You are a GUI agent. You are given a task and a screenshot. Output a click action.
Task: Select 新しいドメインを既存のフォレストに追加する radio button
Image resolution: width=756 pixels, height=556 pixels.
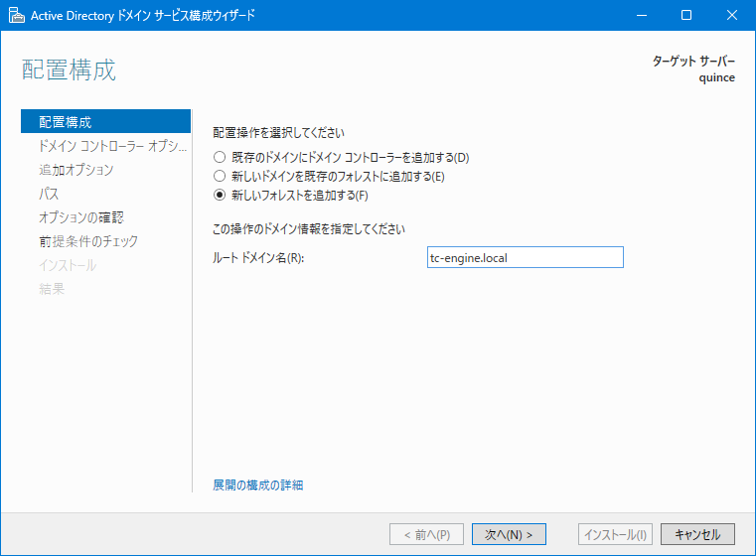click(220, 177)
